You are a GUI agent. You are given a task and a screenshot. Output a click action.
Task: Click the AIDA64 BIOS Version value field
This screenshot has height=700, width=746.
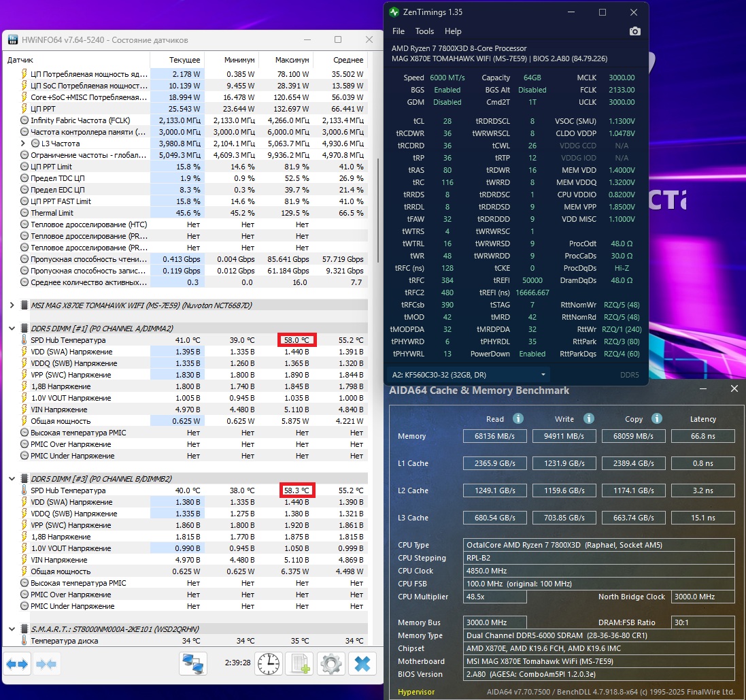[599, 674]
